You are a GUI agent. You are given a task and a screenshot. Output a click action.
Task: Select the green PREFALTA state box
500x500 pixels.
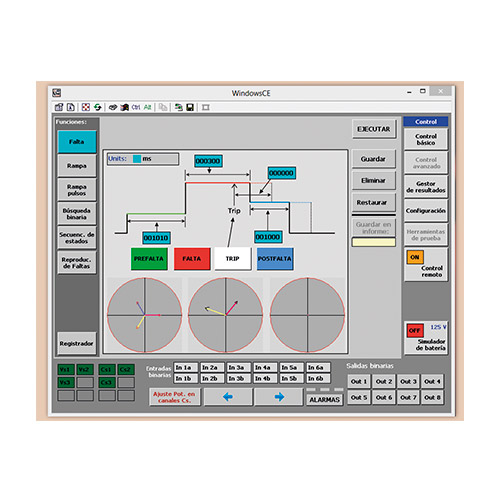149,259
